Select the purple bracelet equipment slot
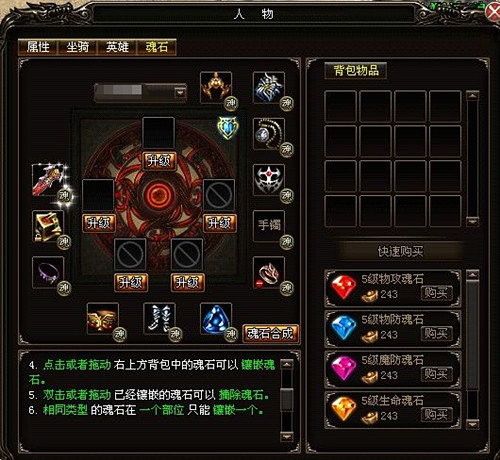This screenshot has width=500, height=460. click(48, 272)
